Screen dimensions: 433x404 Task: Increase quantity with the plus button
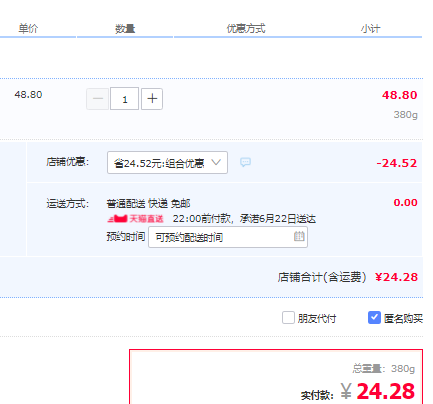click(x=152, y=99)
